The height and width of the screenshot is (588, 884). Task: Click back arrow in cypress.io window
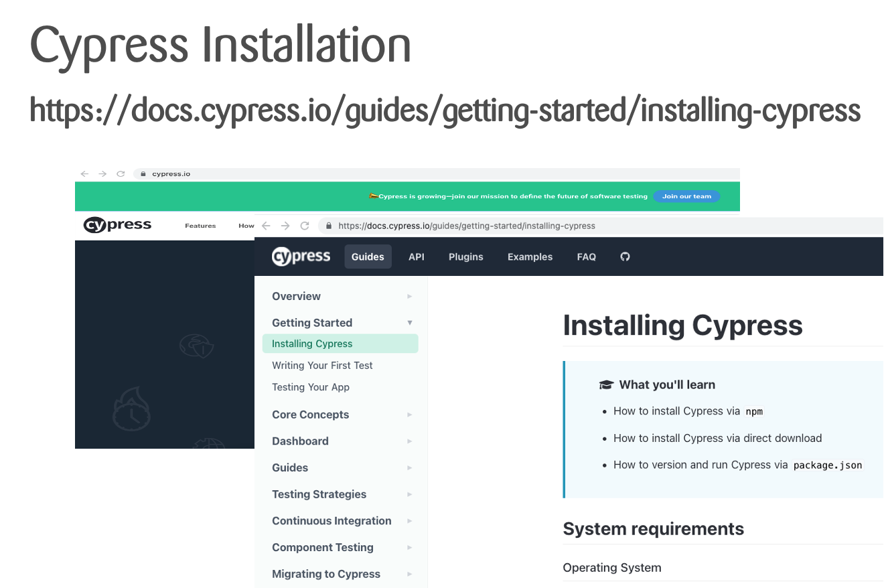tap(84, 173)
